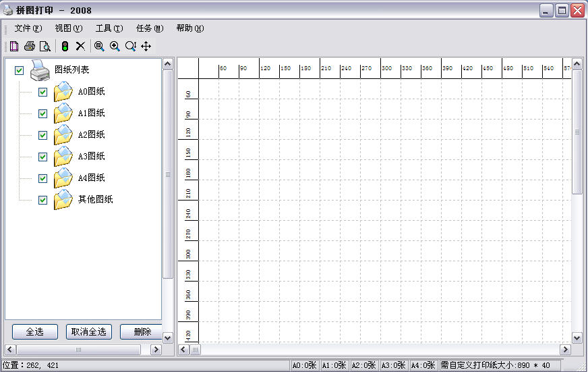The width and height of the screenshot is (588, 372).
Task: Select the A3图纸 tree item label
Action: pos(91,156)
